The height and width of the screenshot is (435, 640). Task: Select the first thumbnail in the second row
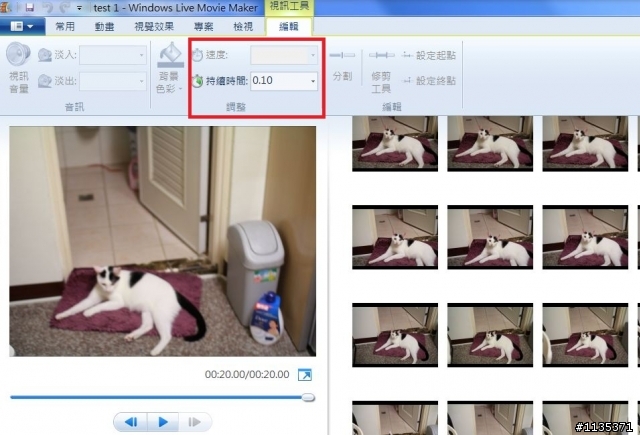(x=395, y=237)
